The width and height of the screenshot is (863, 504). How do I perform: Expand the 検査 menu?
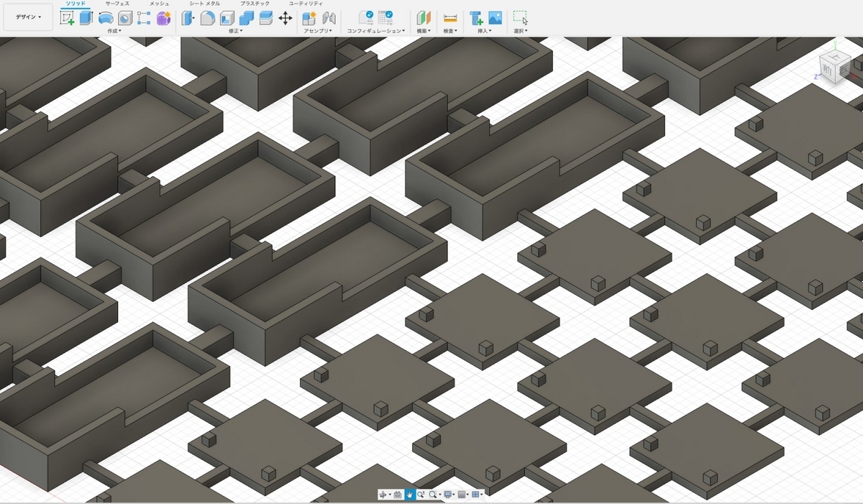click(x=450, y=31)
